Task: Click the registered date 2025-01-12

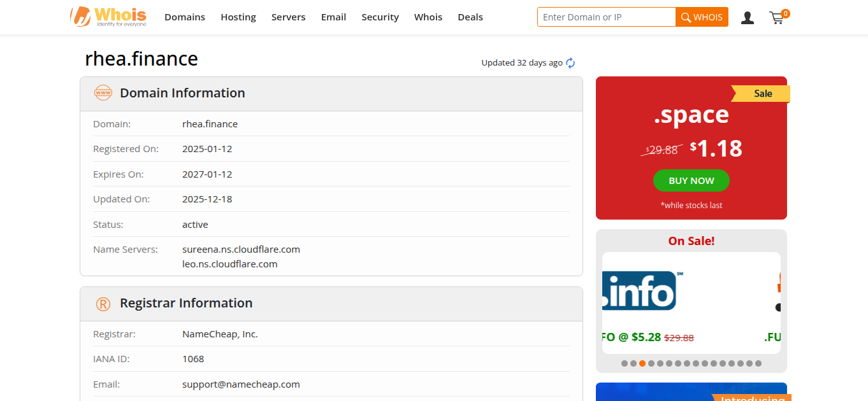Action: (207, 149)
